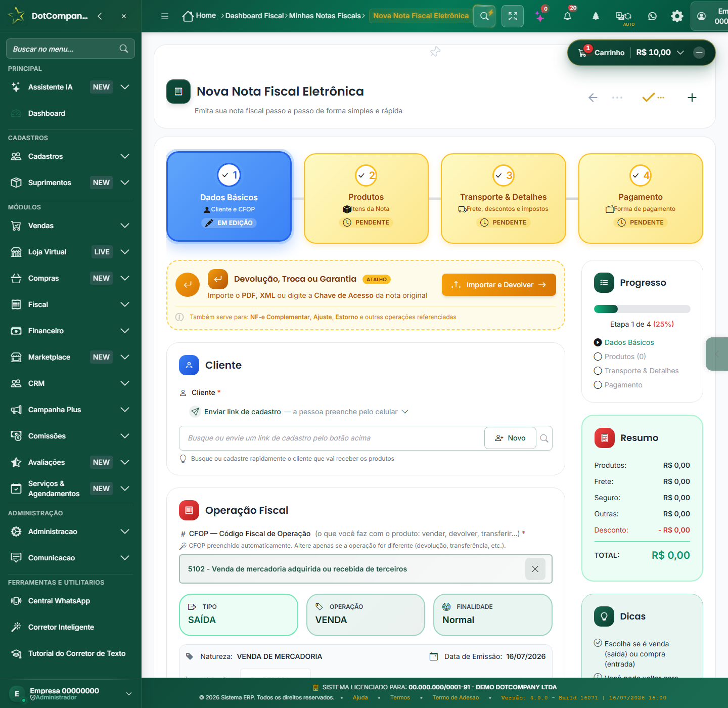Select the Produtos (0) progress radio

pos(598,357)
